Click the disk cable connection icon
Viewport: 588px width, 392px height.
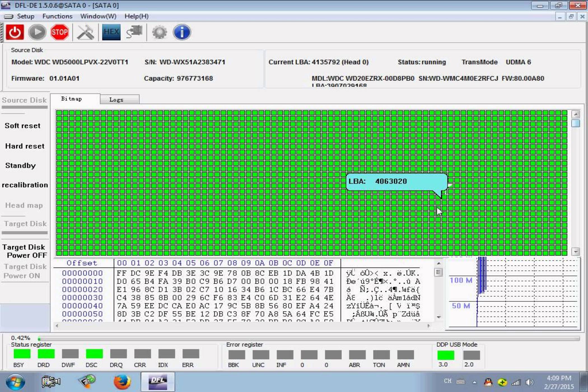(x=134, y=32)
